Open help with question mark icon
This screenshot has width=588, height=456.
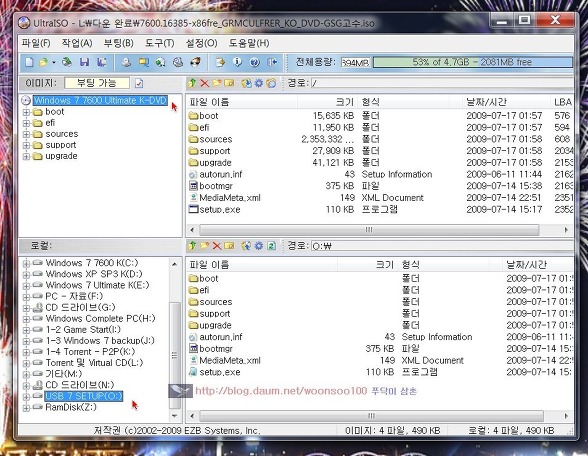point(255,62)
